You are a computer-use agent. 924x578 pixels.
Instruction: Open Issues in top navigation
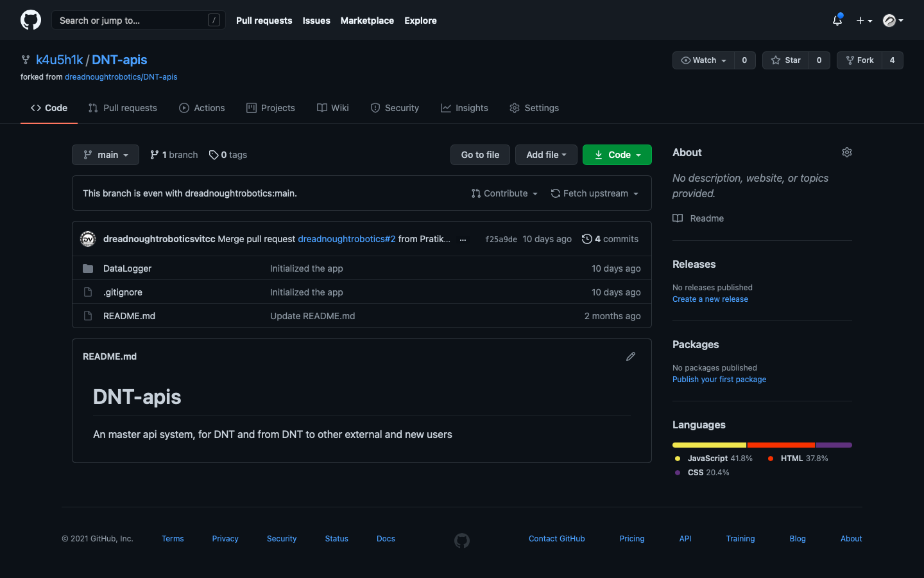click(316, 21)
